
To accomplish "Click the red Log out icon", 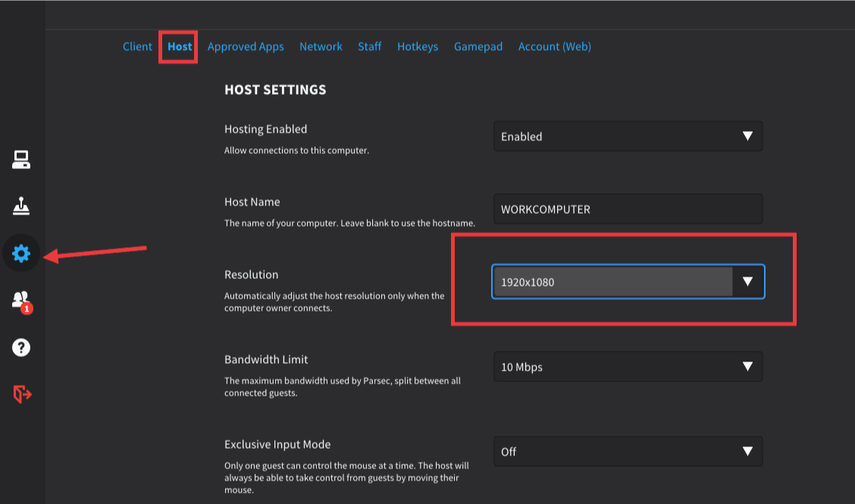I will pos(22,394).
